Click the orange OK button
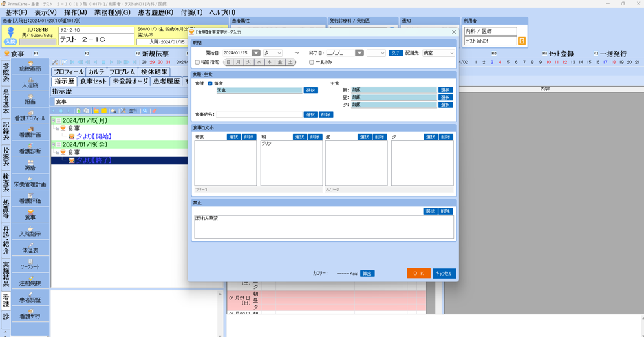The image size is (644, 337). coord(418,274)
